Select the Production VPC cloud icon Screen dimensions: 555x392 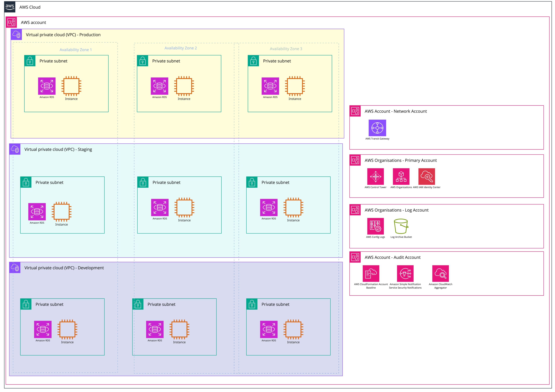pos(16,35)
